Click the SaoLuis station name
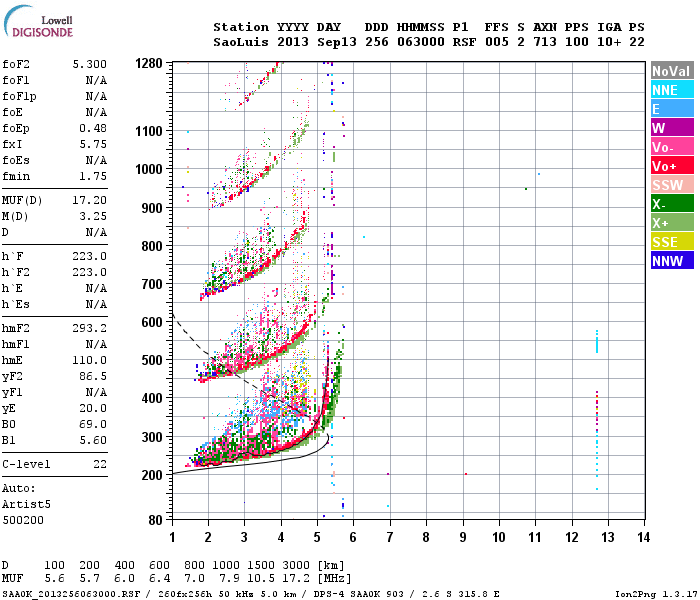This screenshot has height=600, width=700. click(241, 42)
